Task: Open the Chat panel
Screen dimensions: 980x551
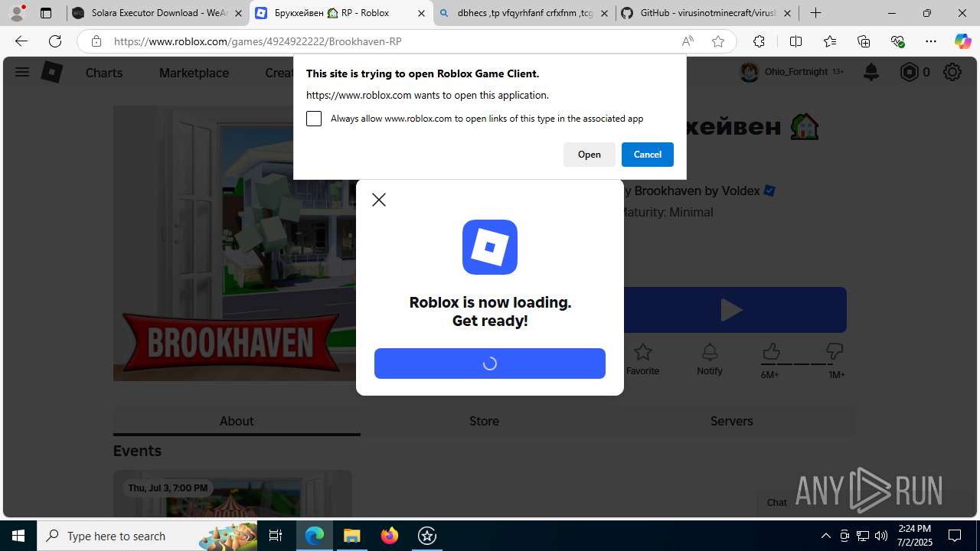Action: (777, 503)
